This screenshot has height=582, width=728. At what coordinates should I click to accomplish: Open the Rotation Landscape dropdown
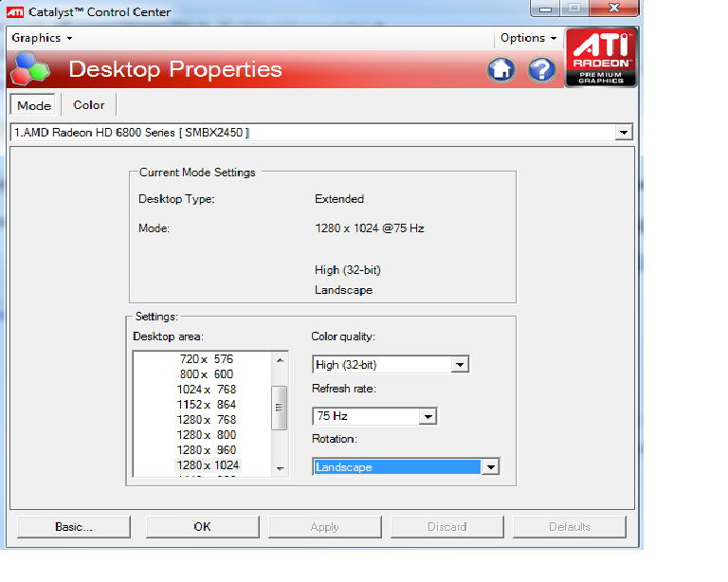490,467
